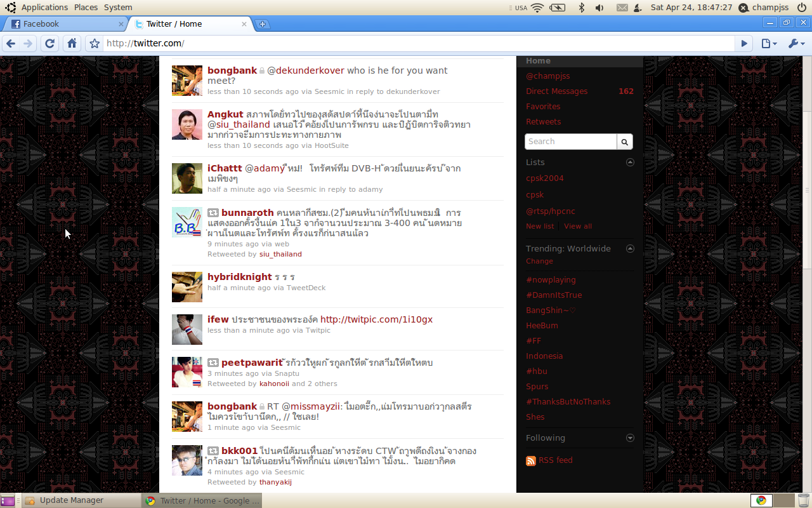Open the mail envelope indicator
This screenshot has width=812, height=508.
[x=622, y=8]
